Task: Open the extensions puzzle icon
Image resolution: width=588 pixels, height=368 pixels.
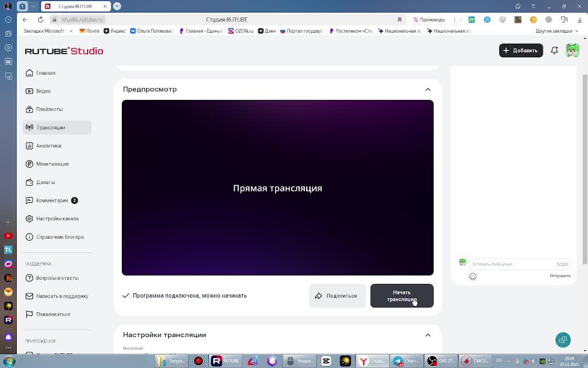Action: [x=564, y=19]
